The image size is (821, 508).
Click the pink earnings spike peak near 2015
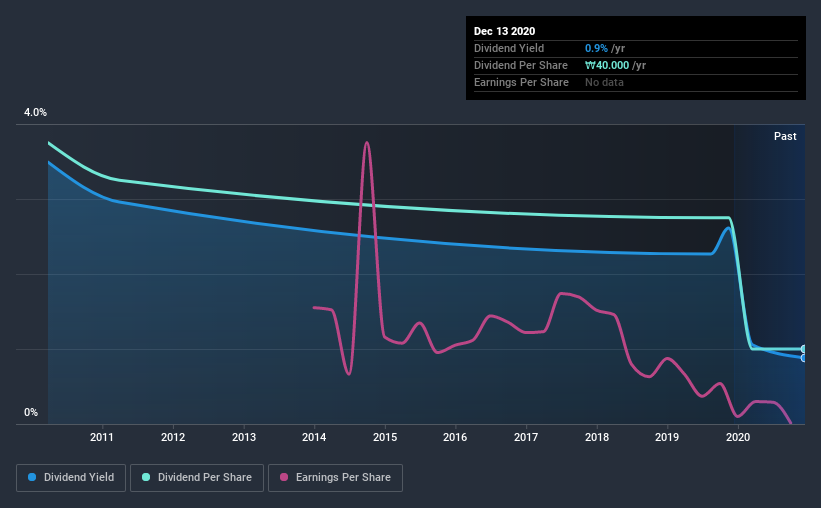(x=367, y=143)
